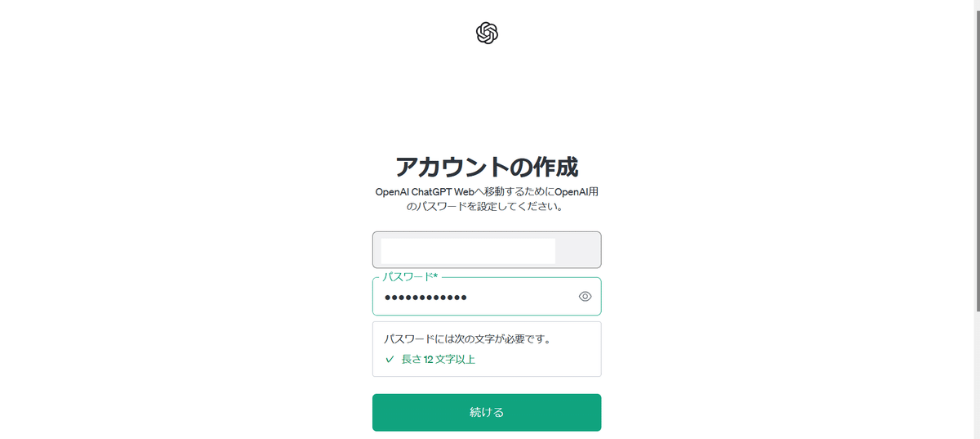
Task: Show the password with the eye icon
Action: [585, 297]
